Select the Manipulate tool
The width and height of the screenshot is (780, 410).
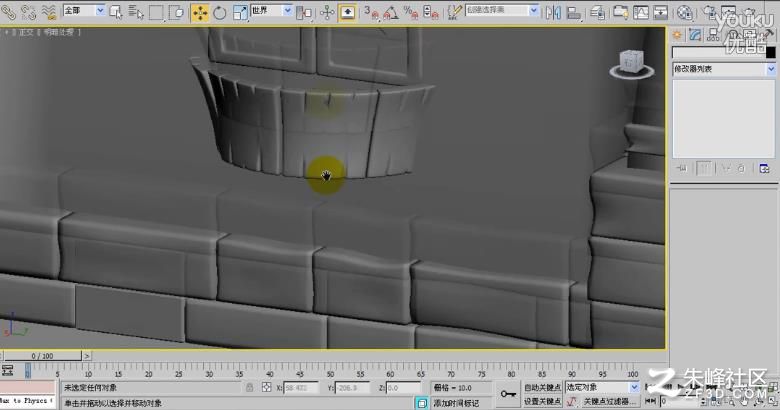(x=327, y=12)
